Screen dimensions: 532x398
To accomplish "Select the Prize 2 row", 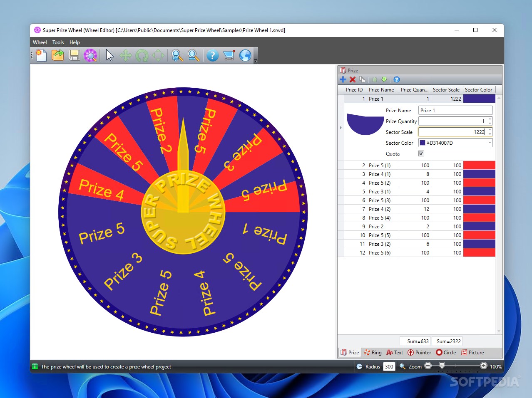I will point(417,226).
